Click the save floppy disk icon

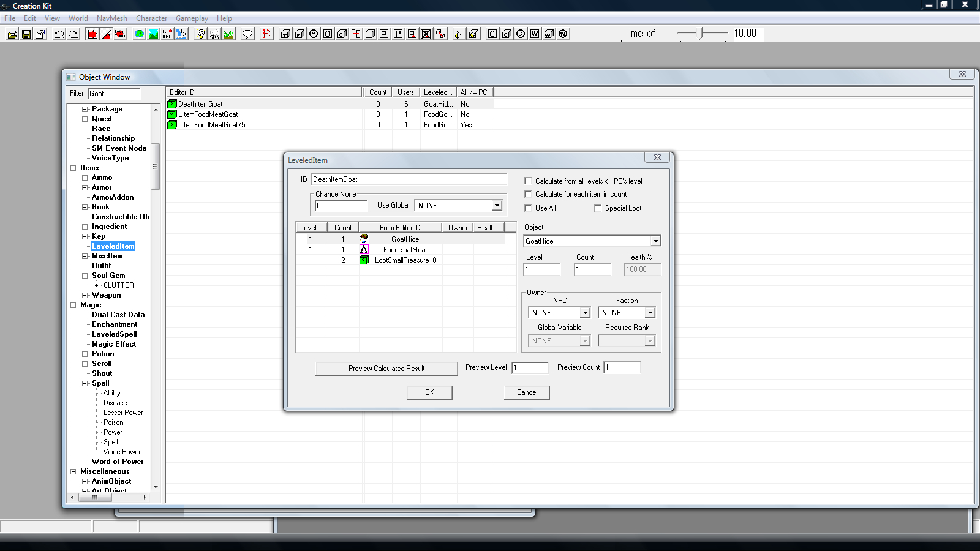(x=26, y=34)
